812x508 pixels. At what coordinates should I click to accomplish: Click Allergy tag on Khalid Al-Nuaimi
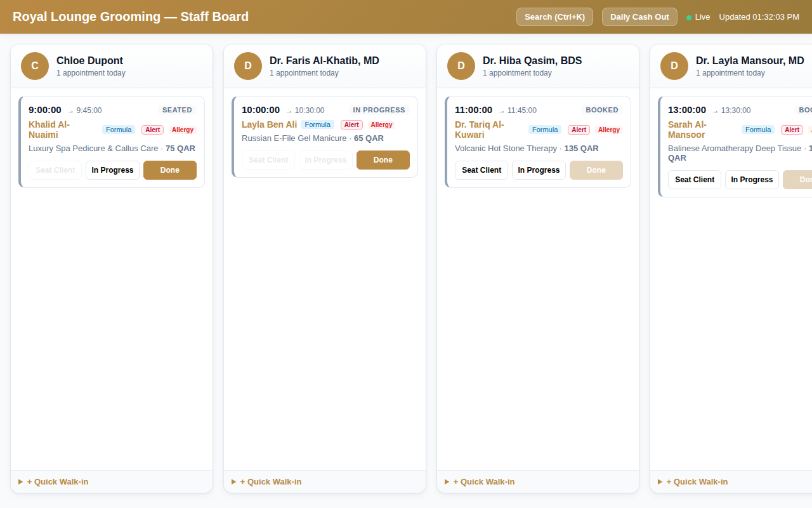tap(183, 130)
